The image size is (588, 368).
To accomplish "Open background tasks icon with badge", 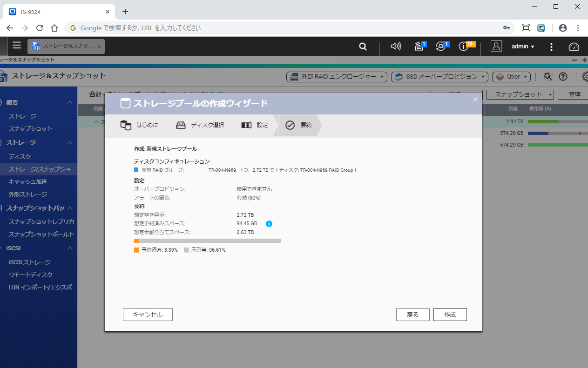I will (419, 46).
